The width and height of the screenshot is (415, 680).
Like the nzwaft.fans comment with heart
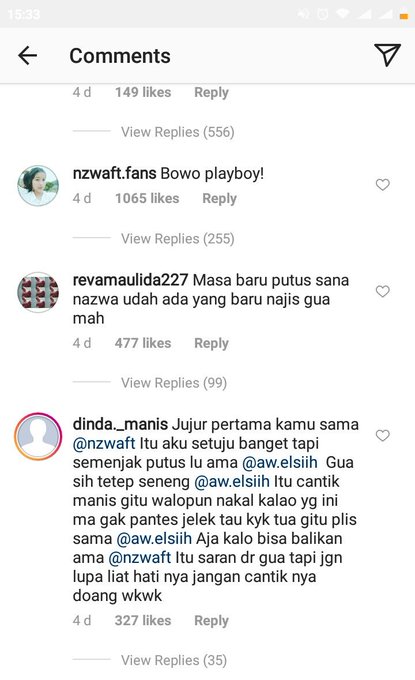[382, 185]
